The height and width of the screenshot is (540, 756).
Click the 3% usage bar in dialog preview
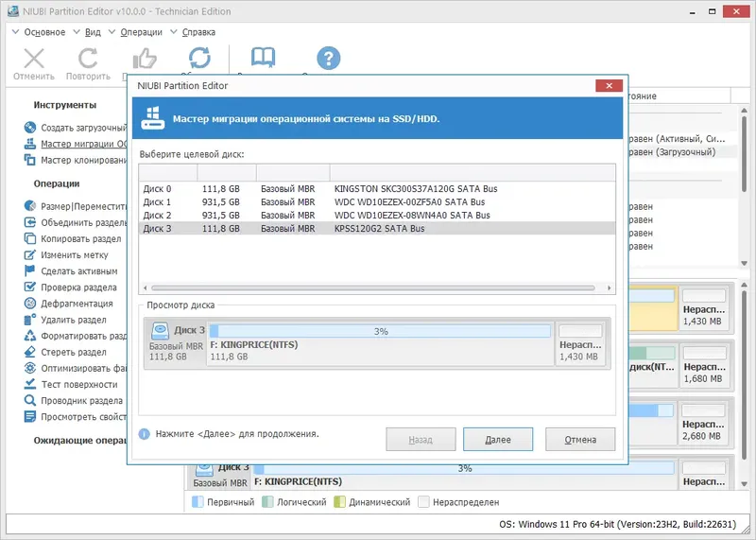[381, 331]
